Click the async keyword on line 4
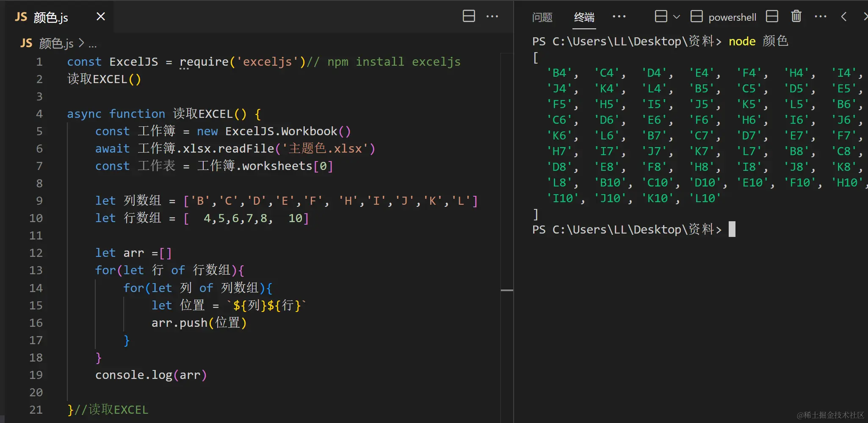Screen dimensions: 868x423 click(84, 114)
